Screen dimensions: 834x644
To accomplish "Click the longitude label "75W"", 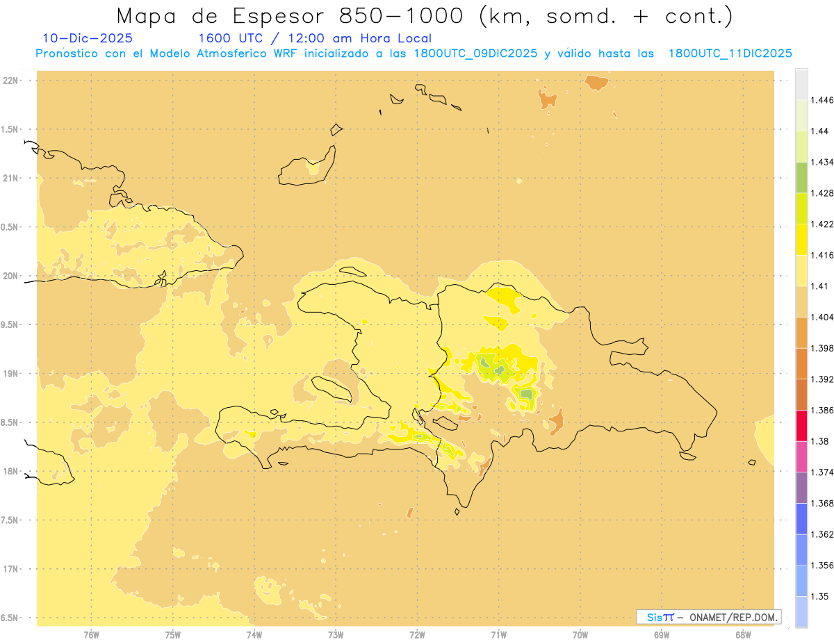I will point(172,634).
